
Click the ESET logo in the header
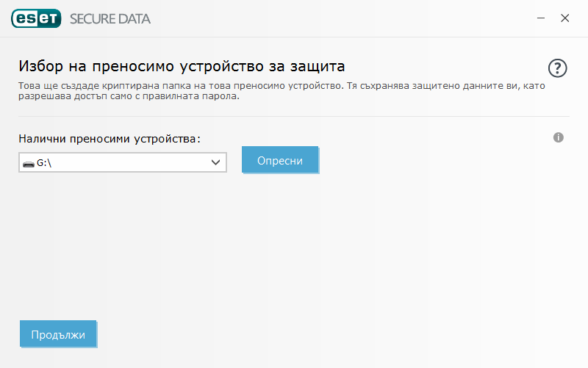tap(36, 18)
